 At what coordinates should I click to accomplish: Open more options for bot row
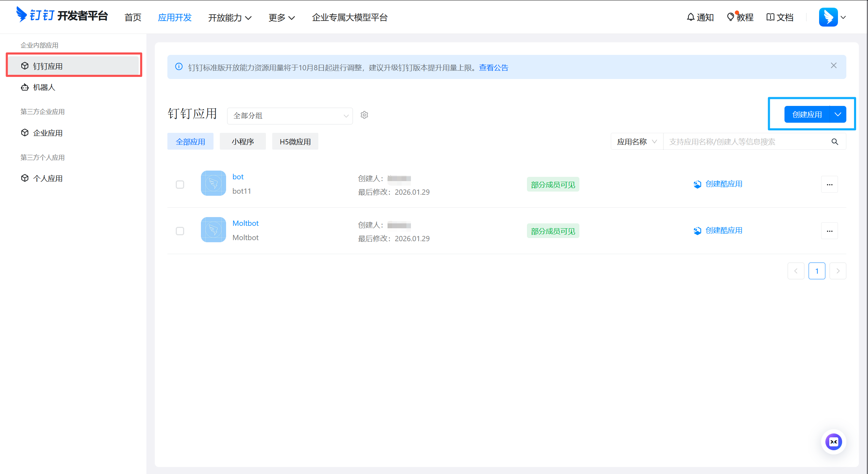830,184
